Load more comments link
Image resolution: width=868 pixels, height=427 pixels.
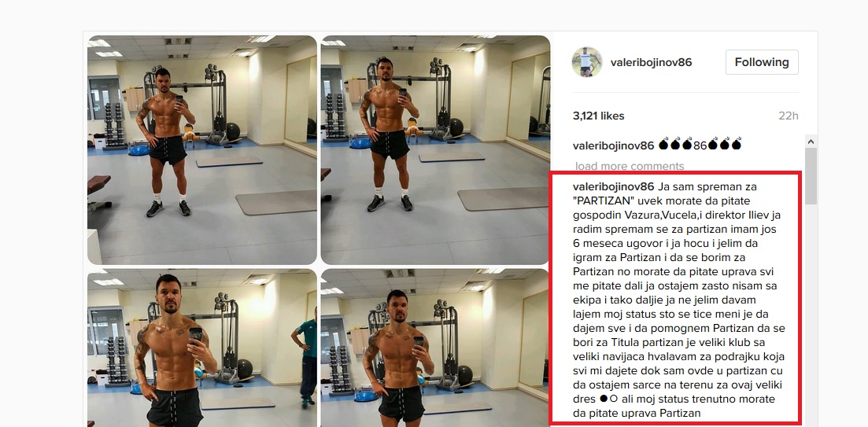coord(630,166)
